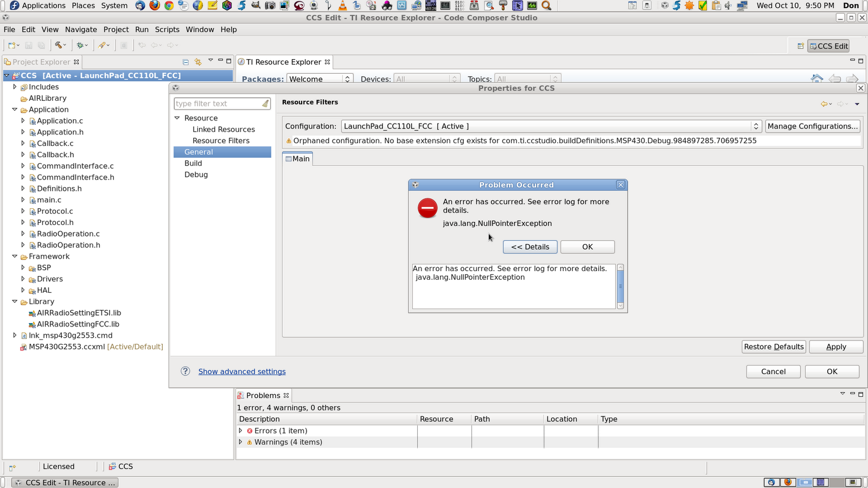Open VLC from the top panel
The image size is (868, 488).
pos(342,5)
